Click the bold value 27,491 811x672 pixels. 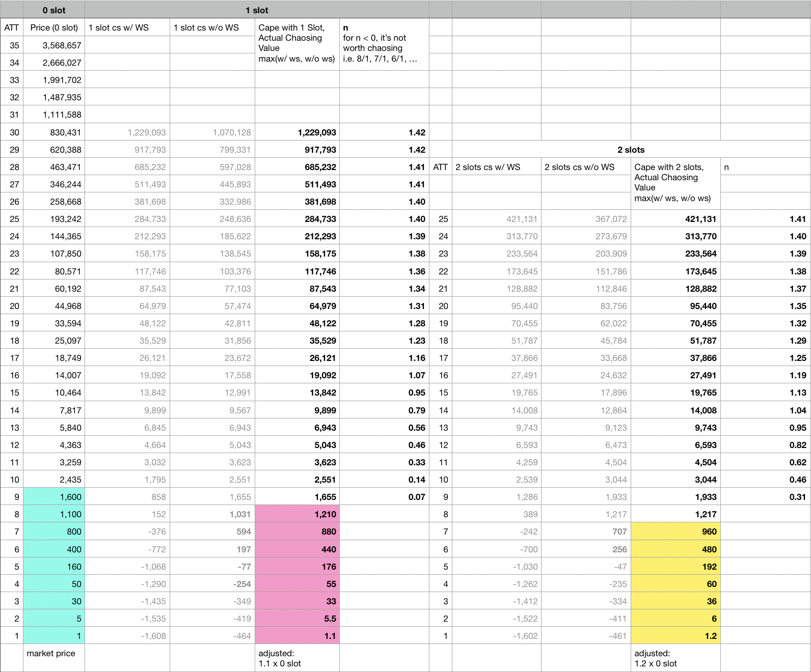click(675, 375)
